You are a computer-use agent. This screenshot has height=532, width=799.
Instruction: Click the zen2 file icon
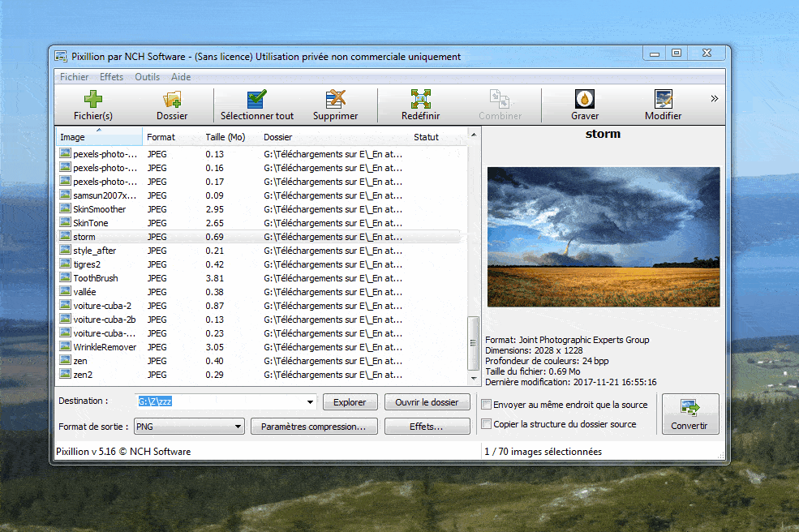(65, 374)
